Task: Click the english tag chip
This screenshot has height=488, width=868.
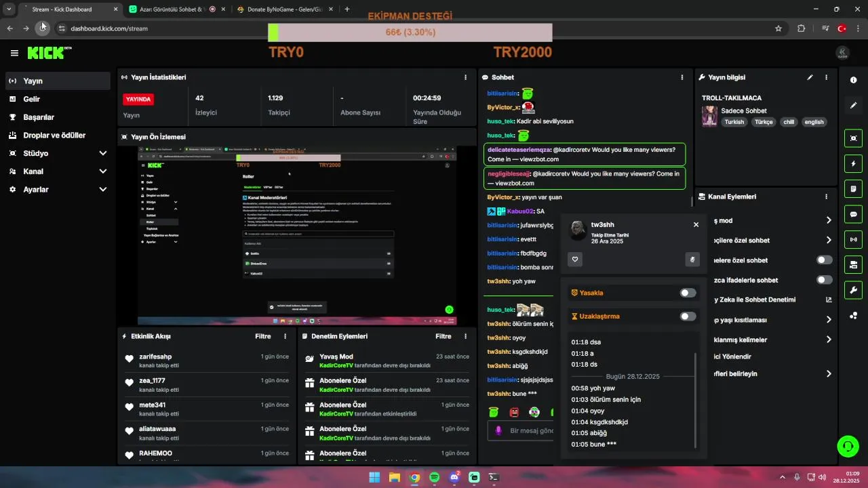Action: point(814,122)
